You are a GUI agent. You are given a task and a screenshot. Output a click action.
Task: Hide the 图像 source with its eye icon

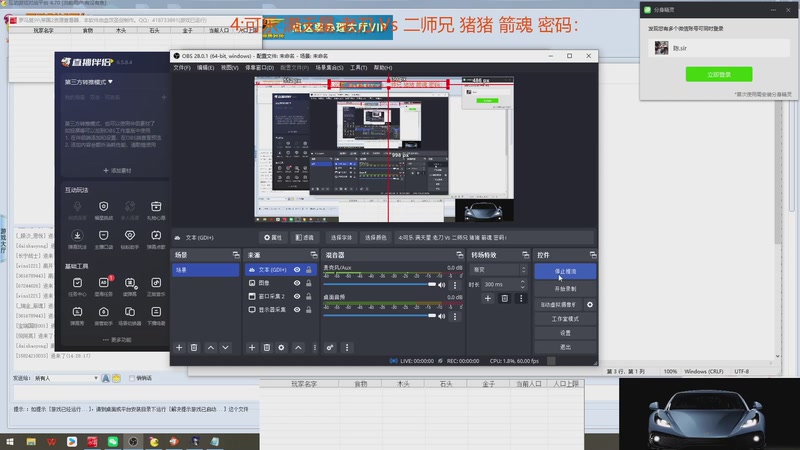point(297,283)
